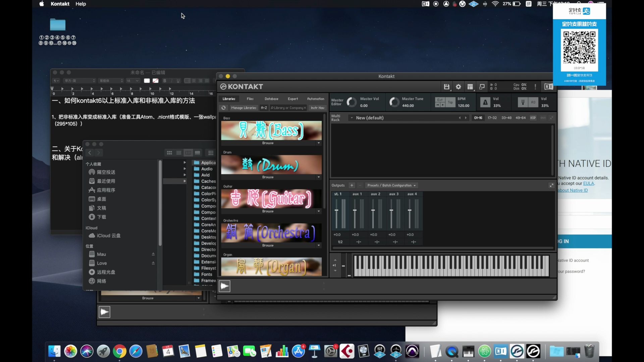644x362 pixels.
Task: Click the minimized view window icon
Action: (x=482, y=86)
